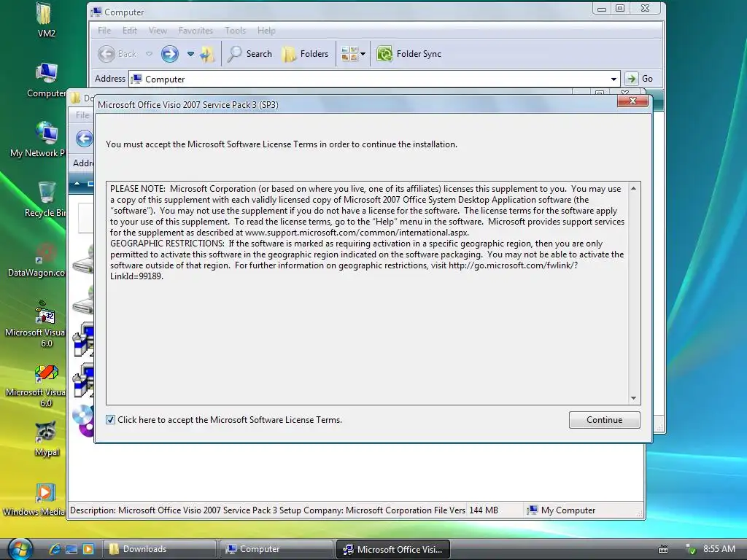Expand the Back history dropdown arrow
The width and height of the screenshot is (747, 560).
point(149,54)
